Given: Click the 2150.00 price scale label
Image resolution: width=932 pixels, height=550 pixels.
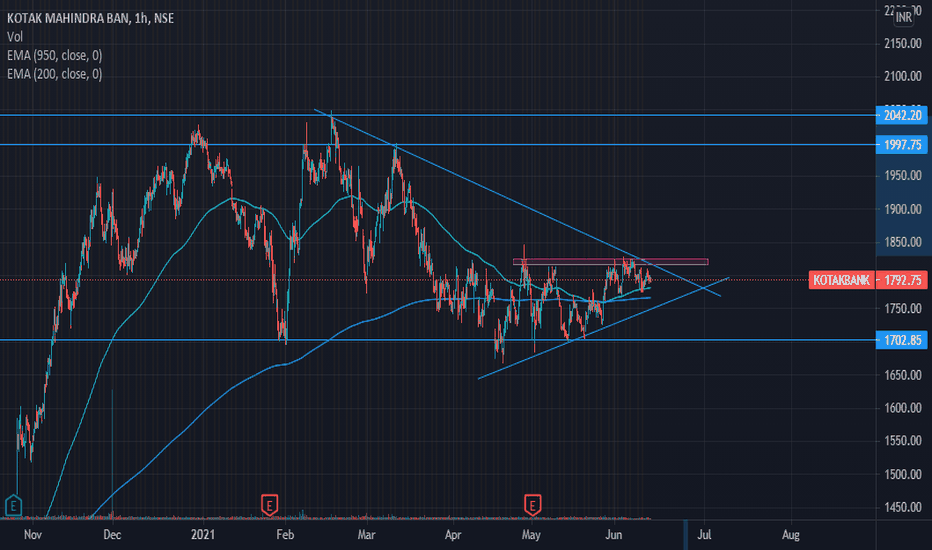Looking at the screenshot, I should pyautogui.click(x=903, y=43).
